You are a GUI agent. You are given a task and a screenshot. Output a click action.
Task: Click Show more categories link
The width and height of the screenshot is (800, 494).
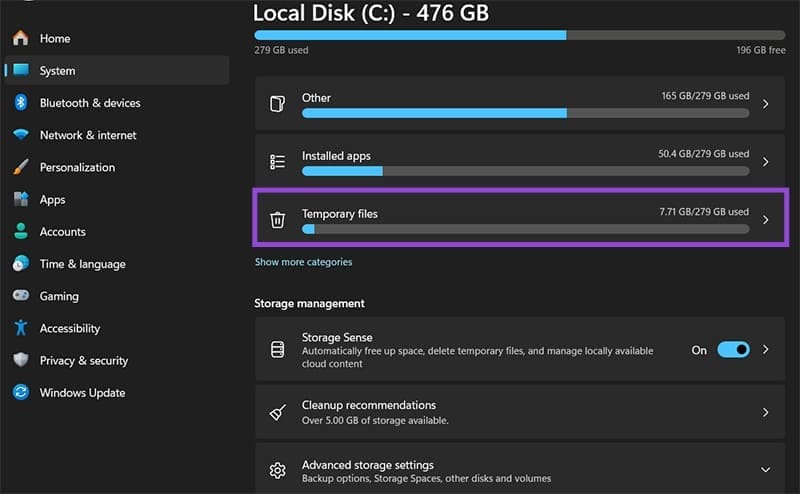pos(303,262)
